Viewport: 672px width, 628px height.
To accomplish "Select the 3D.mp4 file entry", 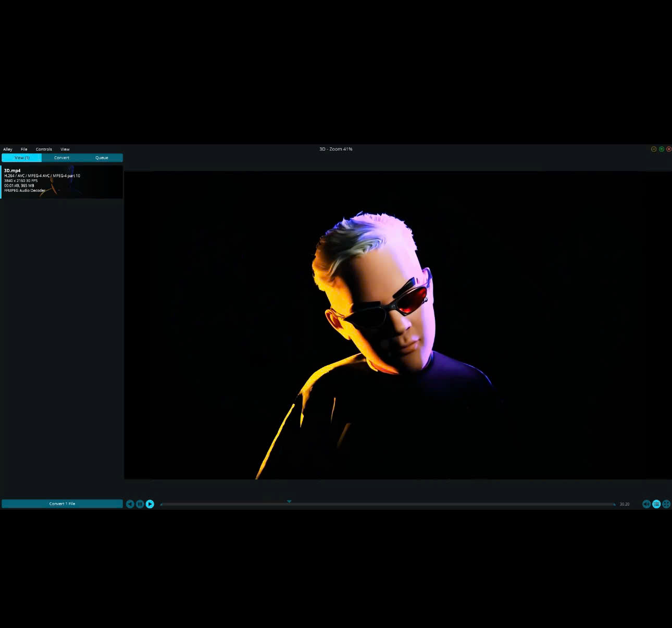I will (61, 182).
